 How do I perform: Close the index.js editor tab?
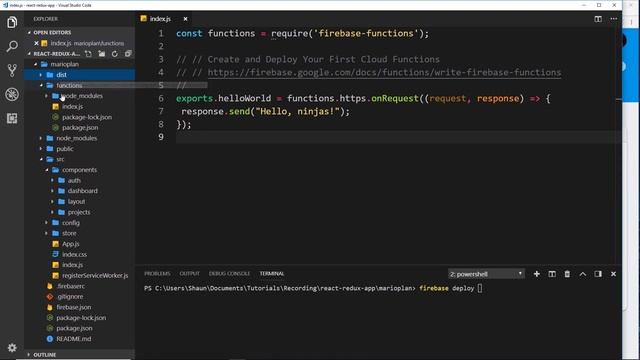(x=185, y=19)
